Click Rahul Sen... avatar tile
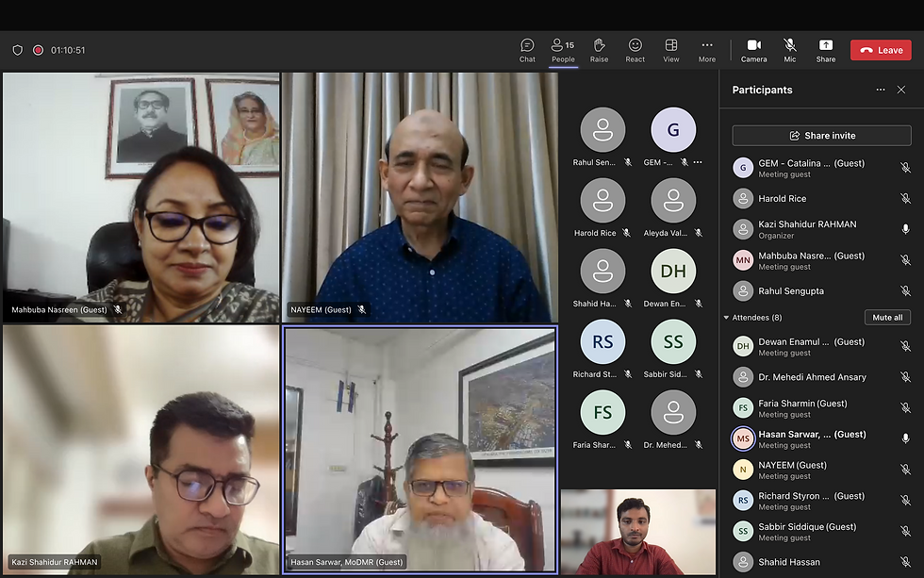The image size is (924, 578). [x=602, y=130]
